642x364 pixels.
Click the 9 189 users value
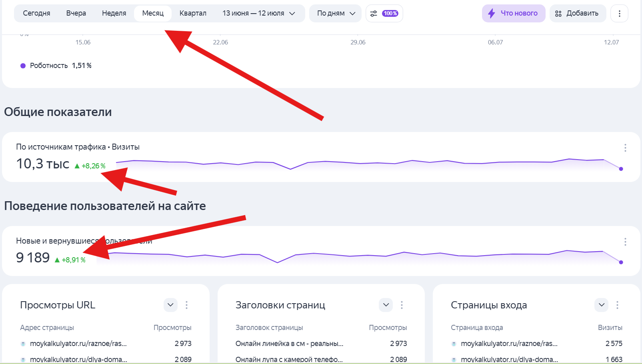[x=33, y=258]
